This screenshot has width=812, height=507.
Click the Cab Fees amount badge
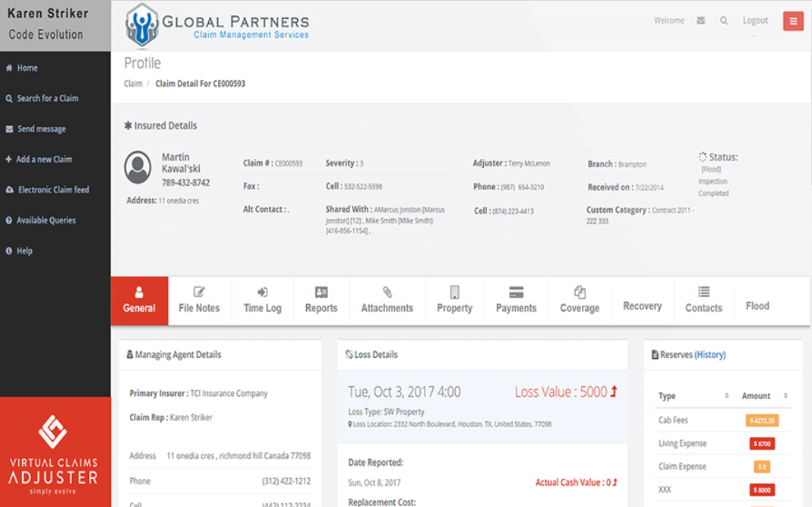[x=762, y=420]
